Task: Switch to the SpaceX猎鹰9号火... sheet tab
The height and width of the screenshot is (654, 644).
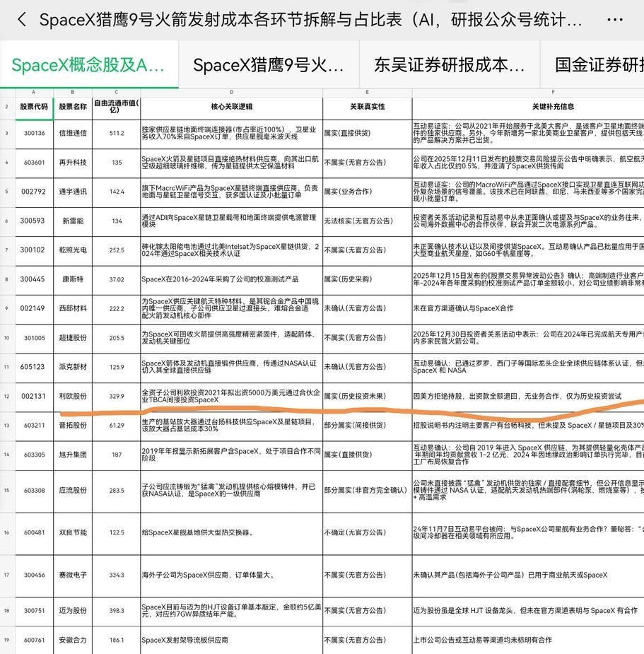Action: (269, 64)
